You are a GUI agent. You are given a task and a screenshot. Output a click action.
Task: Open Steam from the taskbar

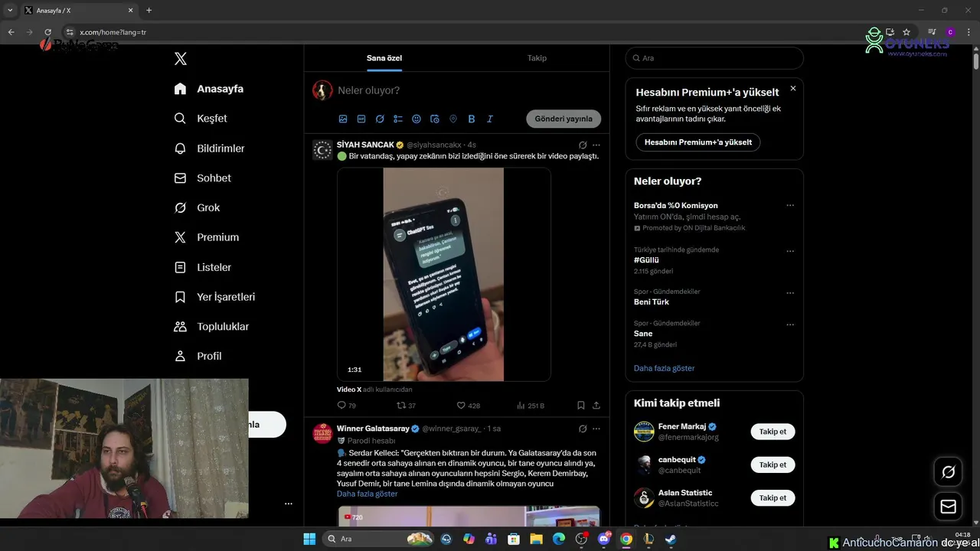[x=671, y=539]
